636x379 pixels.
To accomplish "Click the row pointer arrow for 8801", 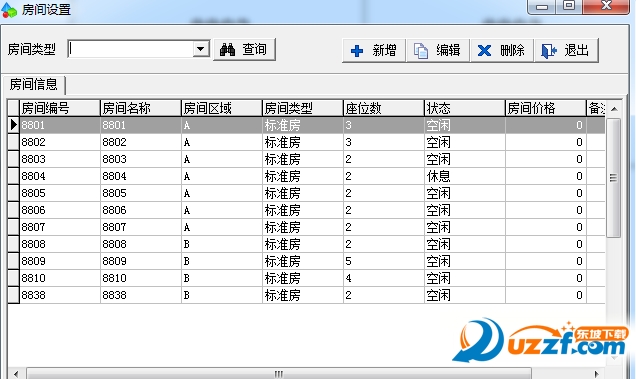I will point(13,125).
